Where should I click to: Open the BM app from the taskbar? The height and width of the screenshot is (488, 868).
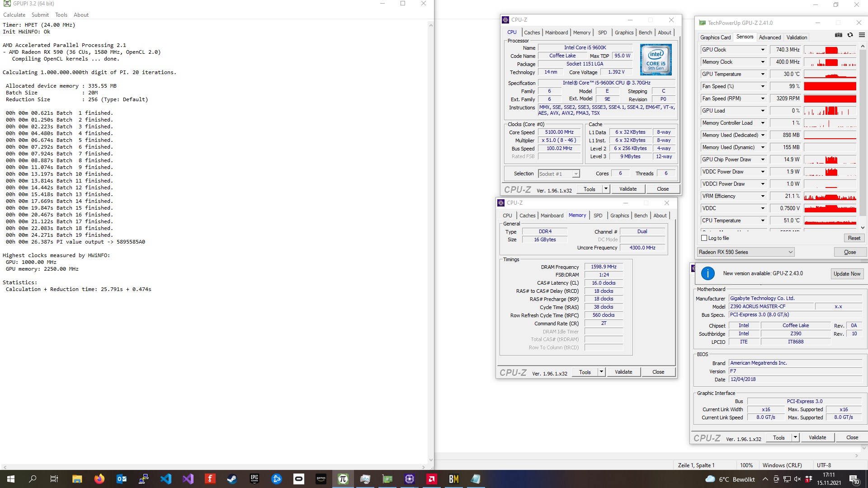click(x=453, y=479)
